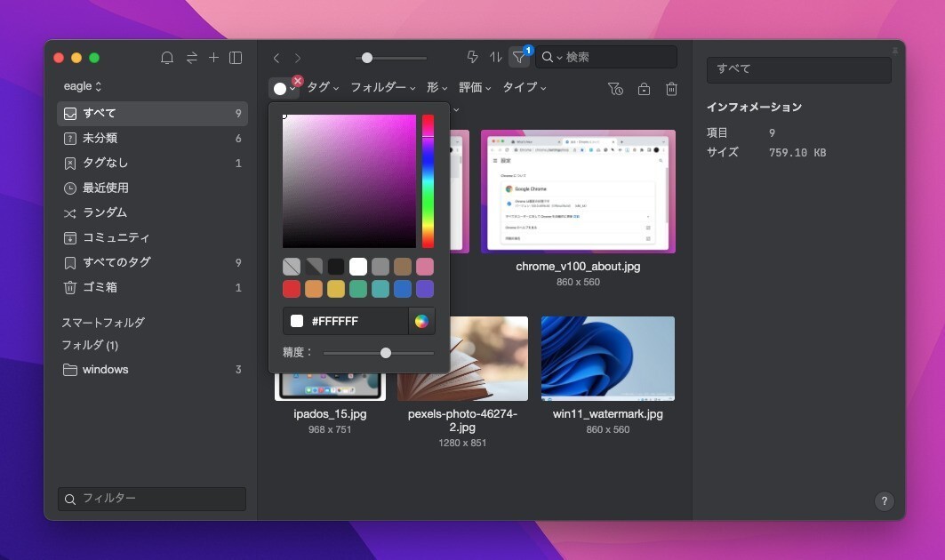Viewport: 945px width, 560px height.
Task: Pick the red color swatch
Action: 292,289
